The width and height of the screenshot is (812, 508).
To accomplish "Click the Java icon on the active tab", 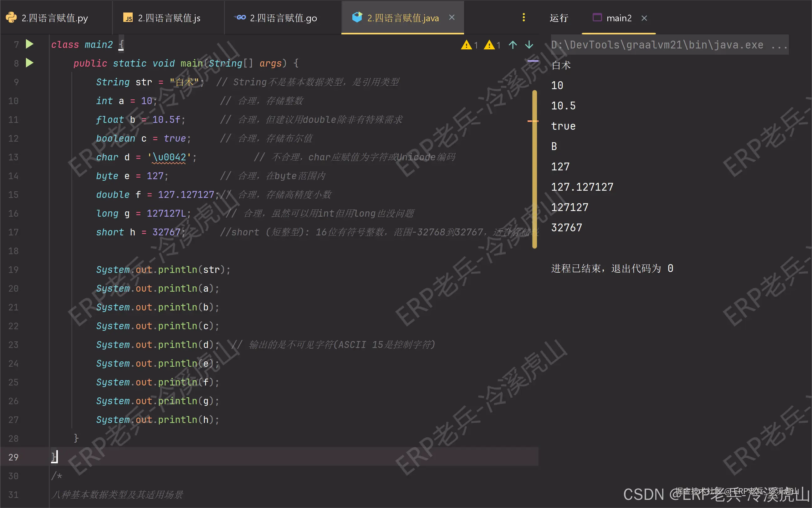I will click(x=357, y=17).
